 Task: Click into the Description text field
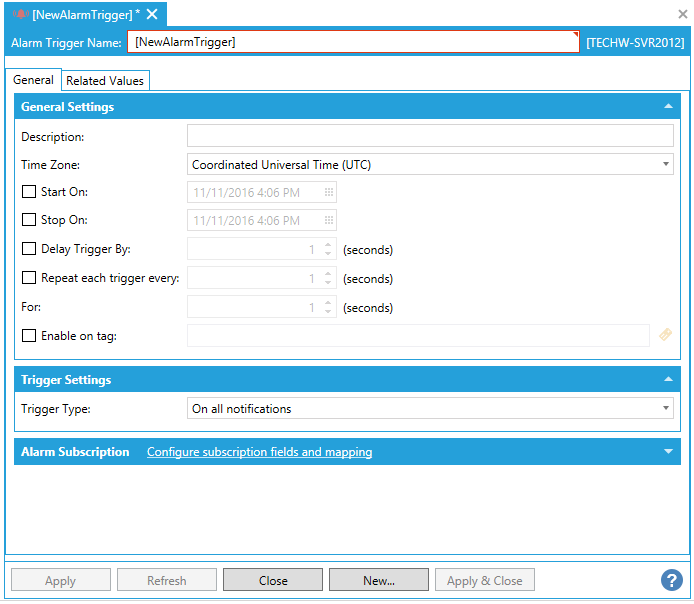coord(430,136)
